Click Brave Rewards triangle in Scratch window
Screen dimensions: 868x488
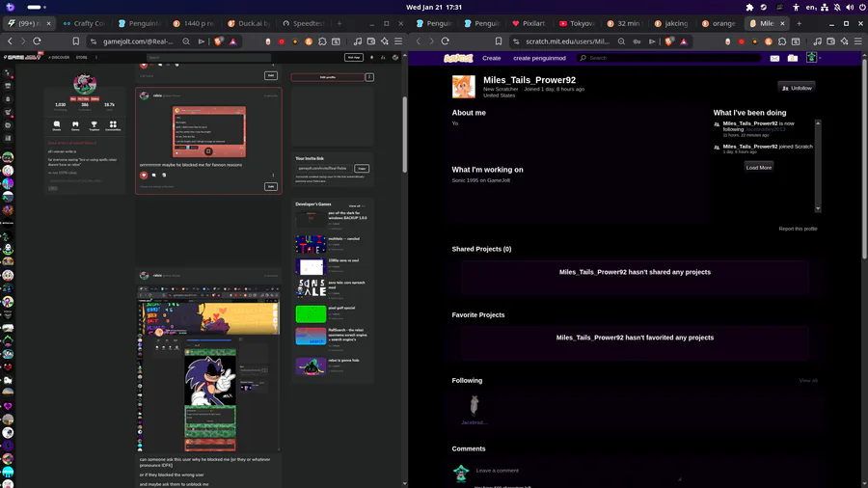pos(684,41)
